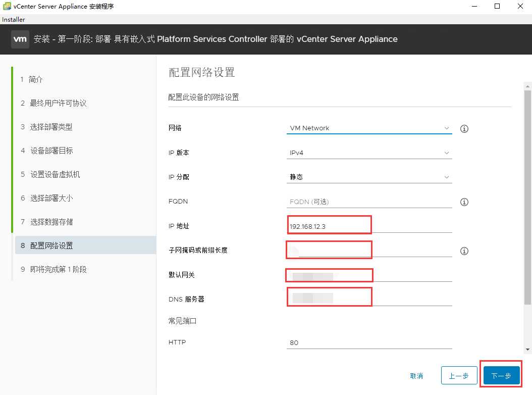Click the vm logo in the header banner
Screen dimensions: 532x395
[20, 39]
